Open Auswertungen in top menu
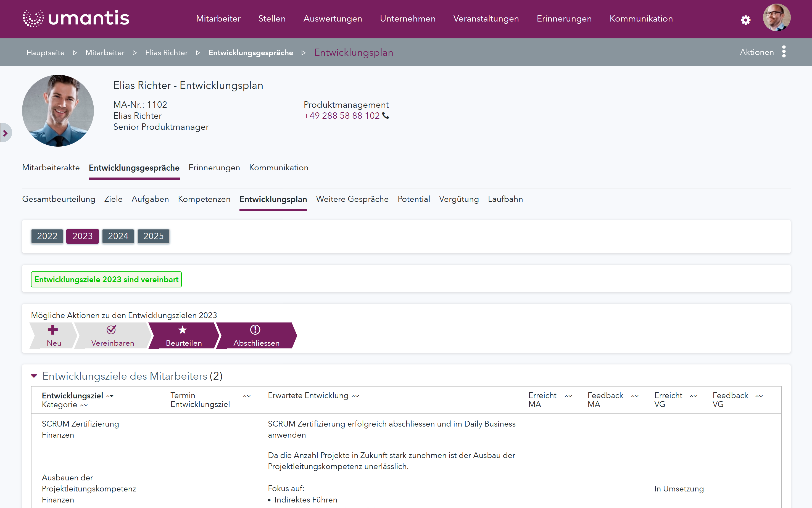The height and width of the screenshot is (508, 812). [x=333, y=18]
